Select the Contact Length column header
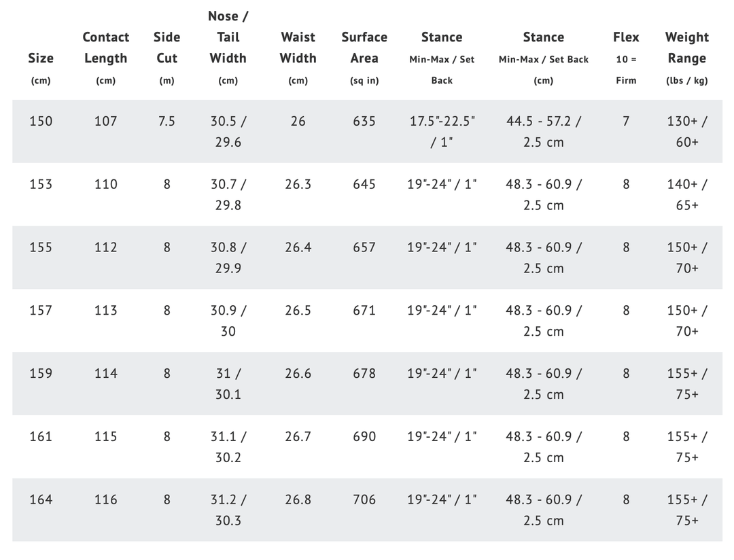Viewport: 734px width, 560px height. point(105,48)
